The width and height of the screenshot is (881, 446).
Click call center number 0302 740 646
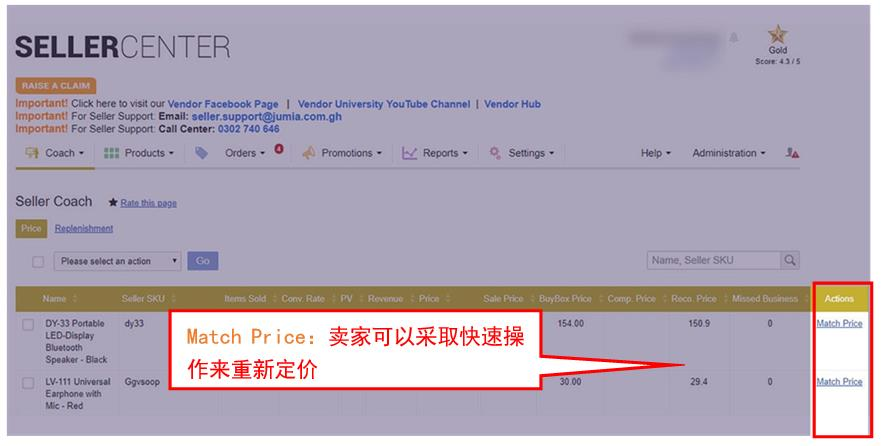coord(248,129)
